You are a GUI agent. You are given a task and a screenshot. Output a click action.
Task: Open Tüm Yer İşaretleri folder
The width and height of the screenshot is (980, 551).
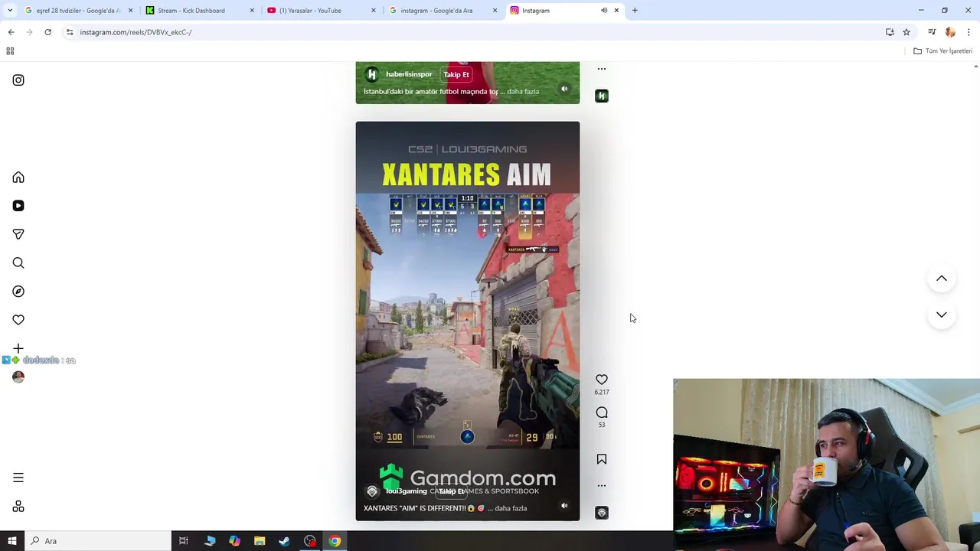pos(942,51)
